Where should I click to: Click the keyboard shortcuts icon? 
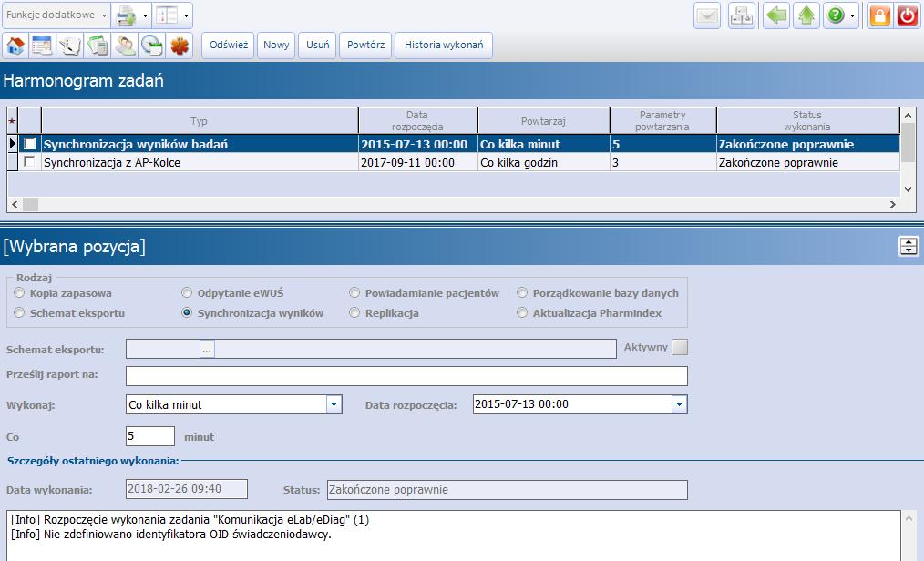coord(742,15)
